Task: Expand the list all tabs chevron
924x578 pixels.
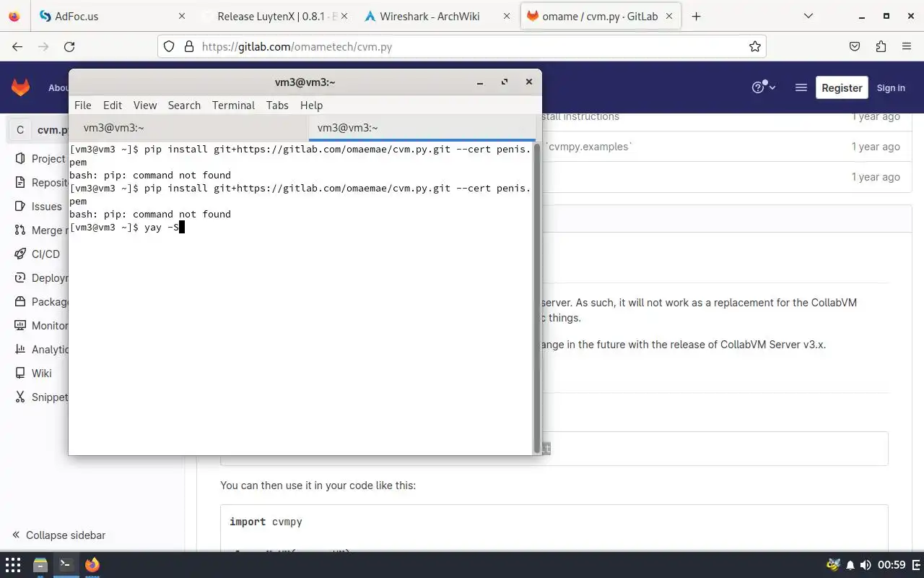Action: (x=808, y=16)
